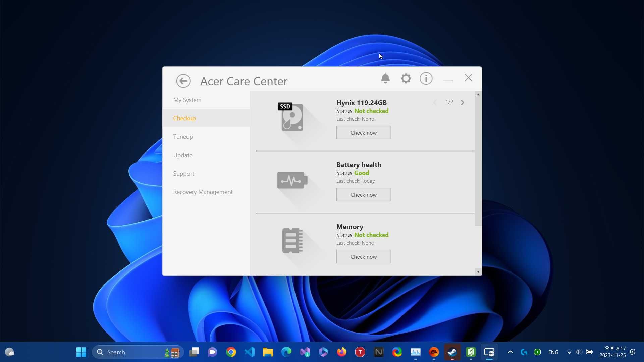Click the 'Not checked' status of Hynix drive

371,111
